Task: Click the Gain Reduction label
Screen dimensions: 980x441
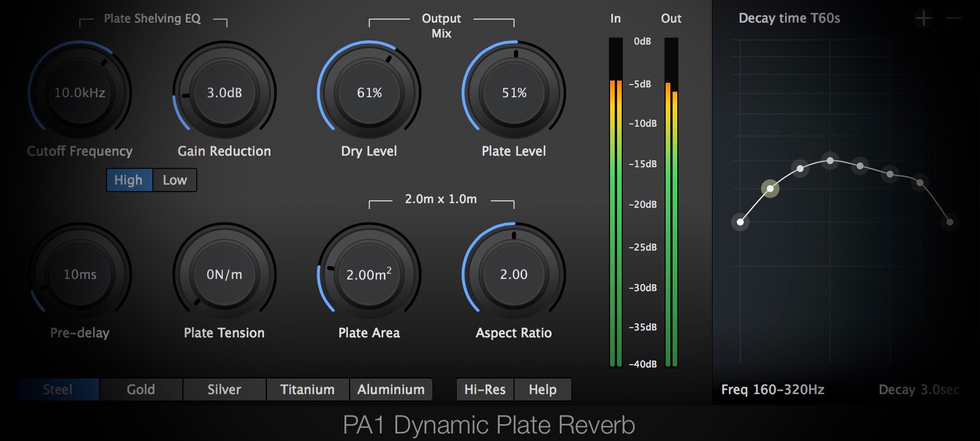Action: 225,152
